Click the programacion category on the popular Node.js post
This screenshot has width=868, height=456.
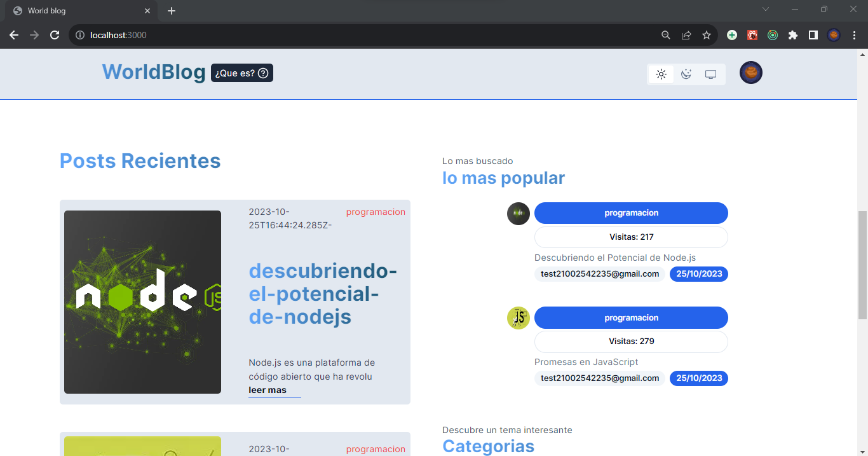[x=631, y=212]
